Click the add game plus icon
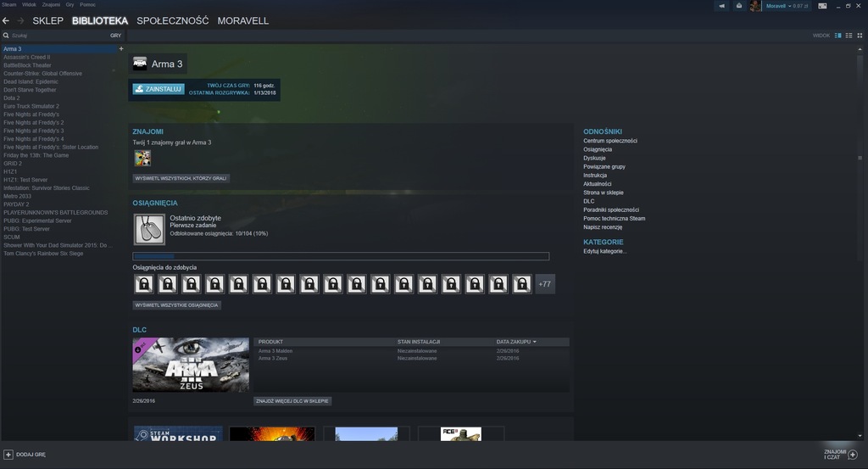Viewport: 868px width, 469px height. (x=8, y=455)
